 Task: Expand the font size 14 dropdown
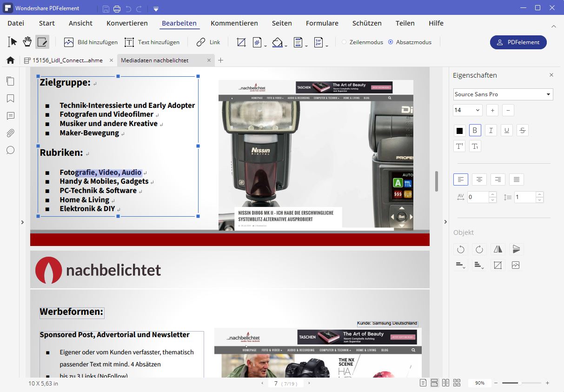tap(468, 110)
